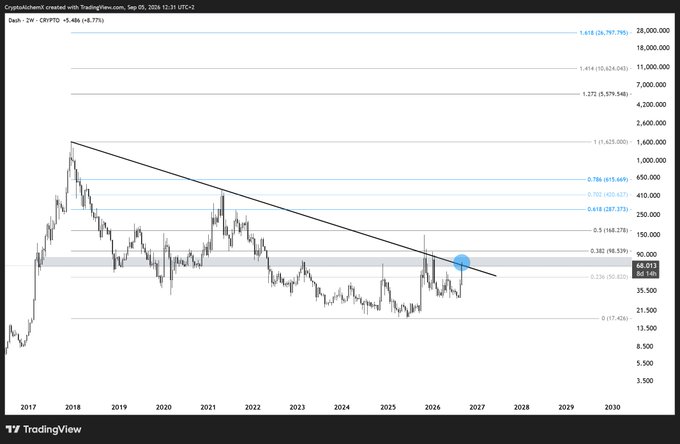Click the 1,600.000 price axis label
Image resolution: width=680 pixels, height=444 pixels.
point(651,142)
